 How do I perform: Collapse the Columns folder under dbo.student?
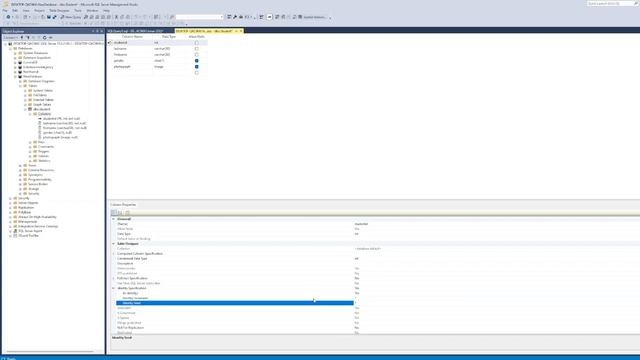tap(30, 114)
